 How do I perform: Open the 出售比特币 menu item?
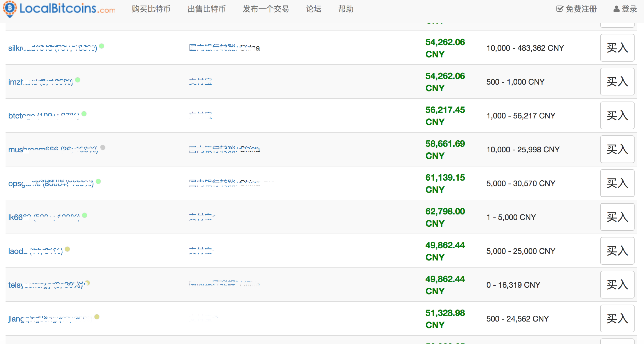(206, 9)
